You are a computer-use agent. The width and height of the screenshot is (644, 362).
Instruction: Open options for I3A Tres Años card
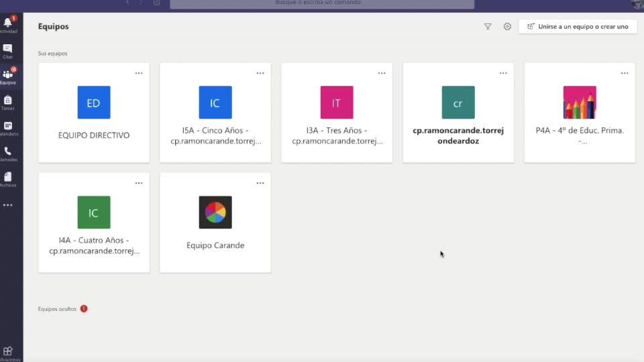click(382, 73)
